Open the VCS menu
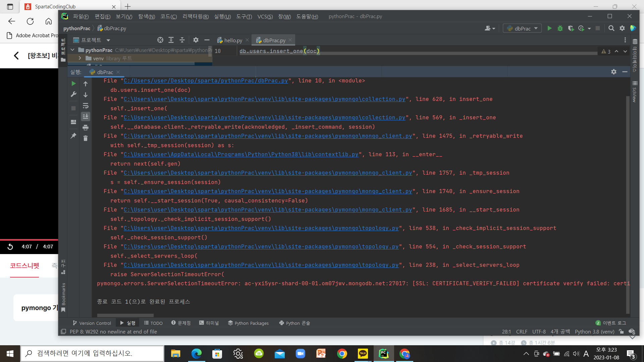The height and width of the screenshot is (362, 644). click(265, 16)
